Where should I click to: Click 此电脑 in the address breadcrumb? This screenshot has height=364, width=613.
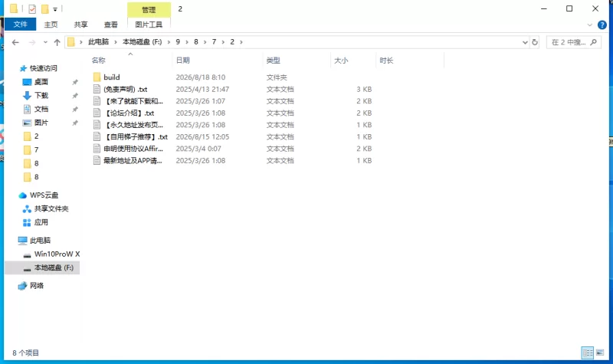point(99,42)
